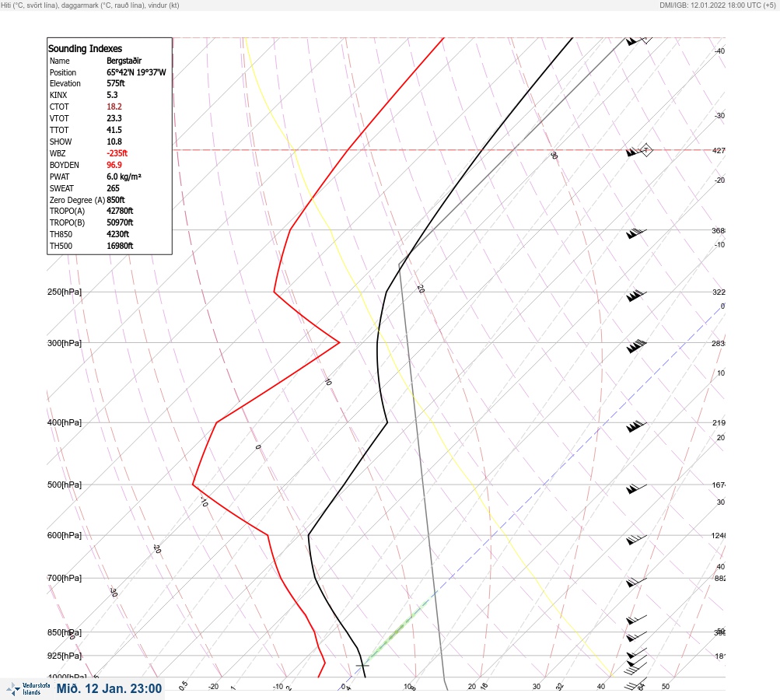
Task: Click the 'Sounding Indexes' heading
Action: pos(85,49)
